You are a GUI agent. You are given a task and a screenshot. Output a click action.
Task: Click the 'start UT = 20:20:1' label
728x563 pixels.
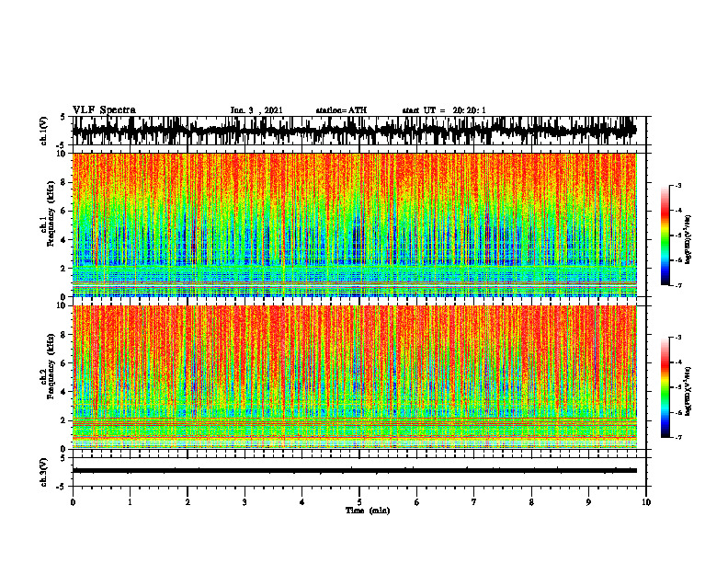(444, 110)
